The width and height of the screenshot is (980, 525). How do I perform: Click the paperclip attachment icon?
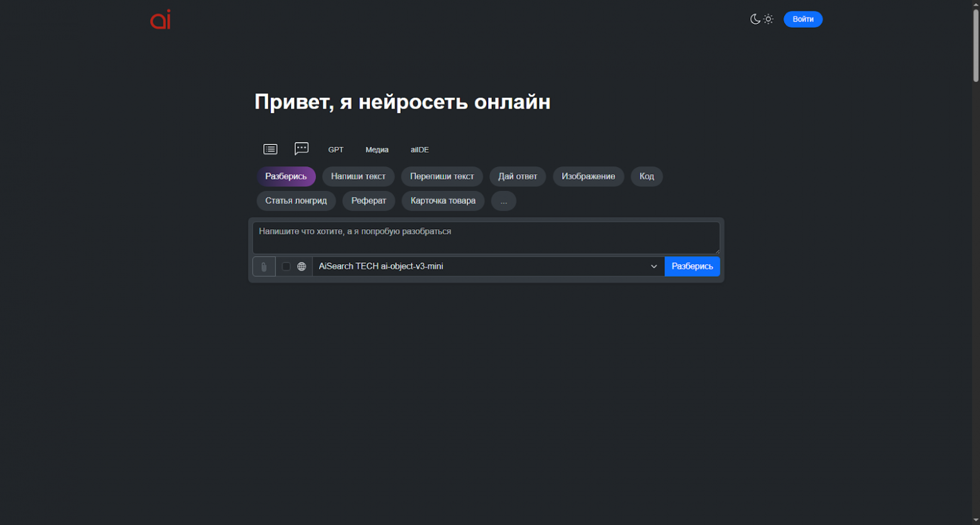[263, 266]
